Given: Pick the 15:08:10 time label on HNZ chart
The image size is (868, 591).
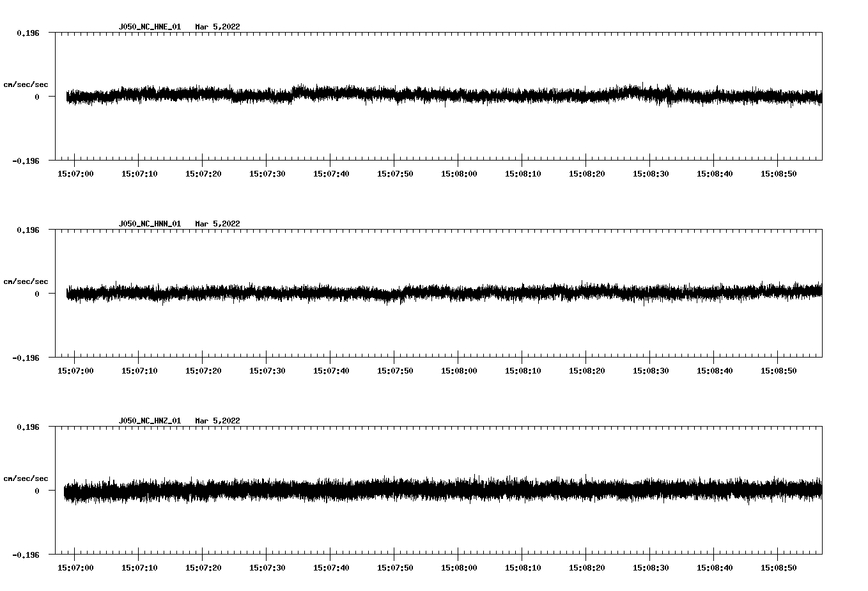Looking at the screenshot, I should (x=523, y=568).
